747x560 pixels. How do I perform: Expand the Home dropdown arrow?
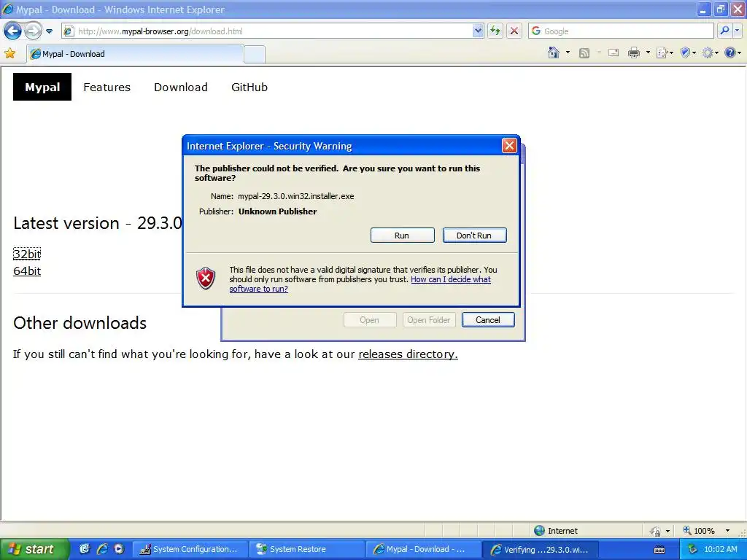[x=568, y=52]
